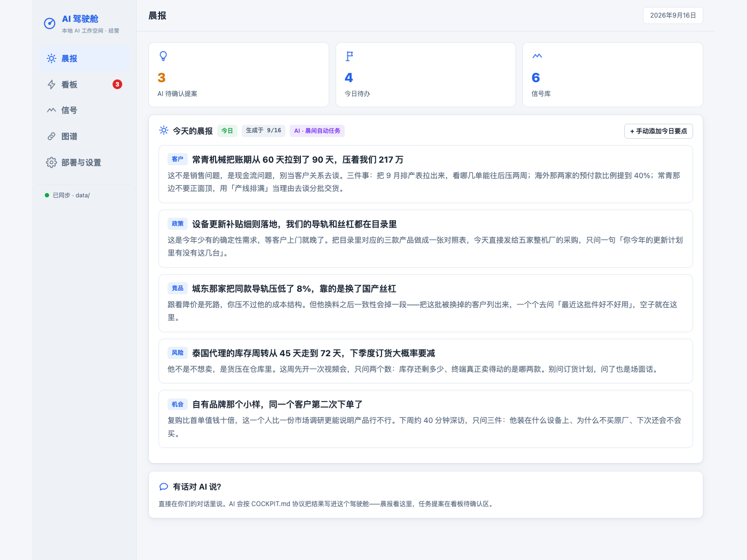Click the 今天的晨报 section heading
This screenshot has height=560, width=747.
tap(193, 131)
